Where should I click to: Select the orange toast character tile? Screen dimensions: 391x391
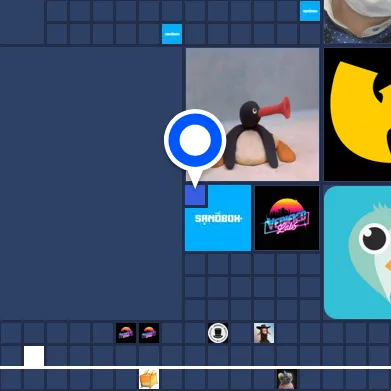coord(149,379)
